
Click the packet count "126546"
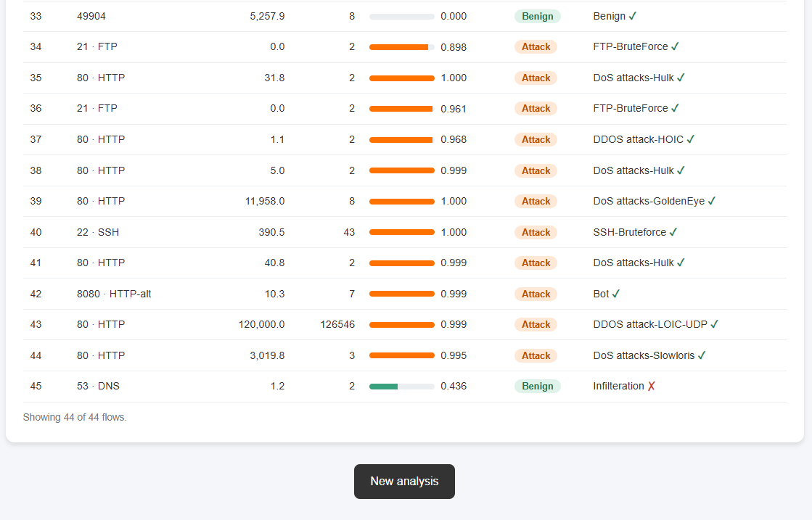(337, 324)
